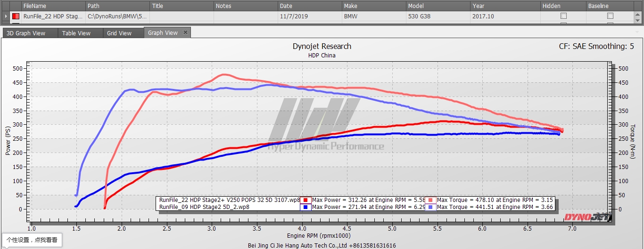
Task: Click the light blue Max Torque legend marker
Action: click(x=430, y=207)
